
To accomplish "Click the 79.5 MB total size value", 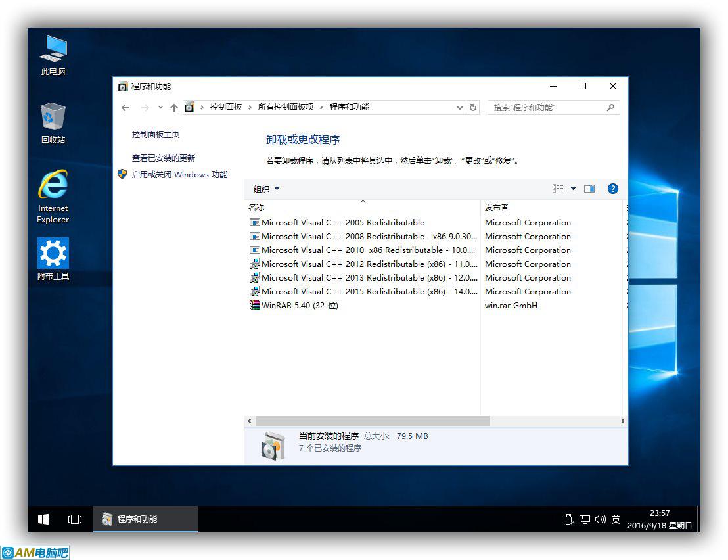I will pos(412,436).
